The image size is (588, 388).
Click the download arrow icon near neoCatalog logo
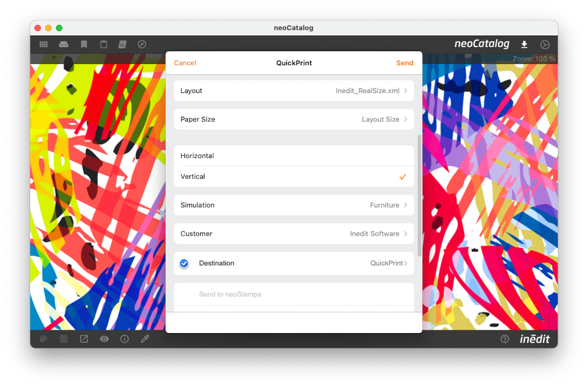(524, 44)
